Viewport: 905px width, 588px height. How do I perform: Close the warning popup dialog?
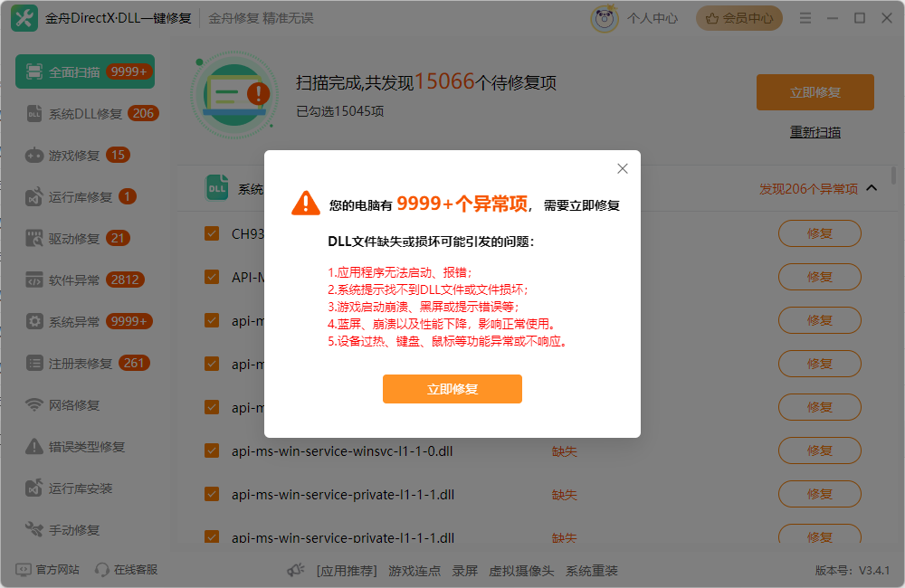point(623,168)
